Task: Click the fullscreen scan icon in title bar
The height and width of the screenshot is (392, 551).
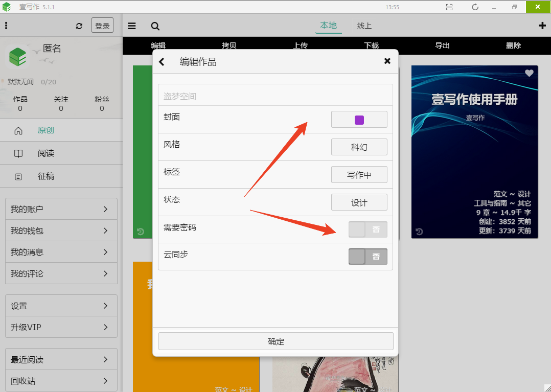Action: 449,7
